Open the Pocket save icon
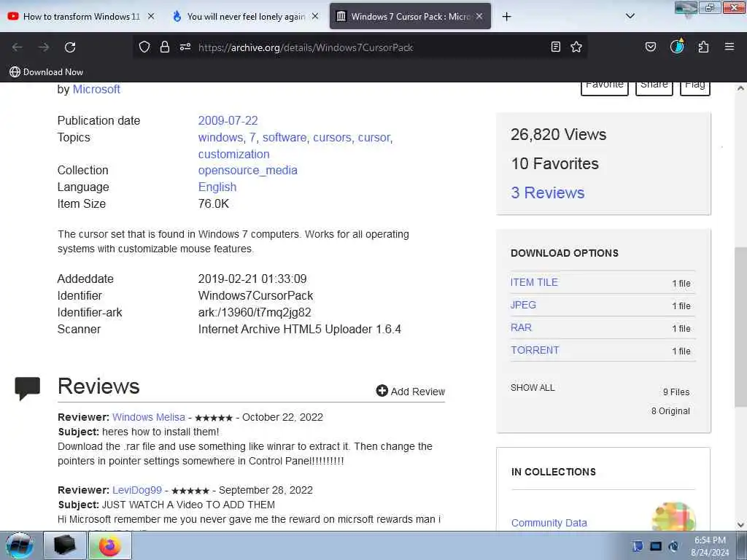The width and height of the screenshot is (747, 560). [x=651, y=47]
